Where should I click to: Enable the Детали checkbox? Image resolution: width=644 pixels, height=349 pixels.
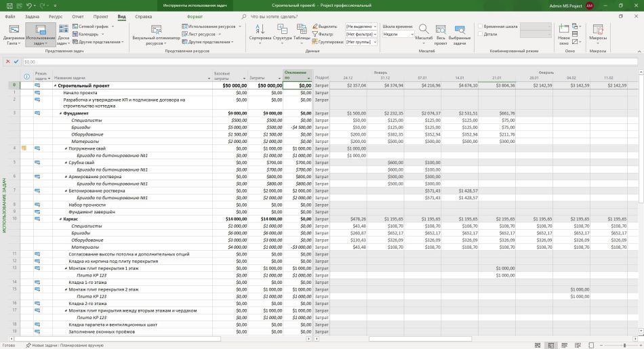tap(480, 34)
